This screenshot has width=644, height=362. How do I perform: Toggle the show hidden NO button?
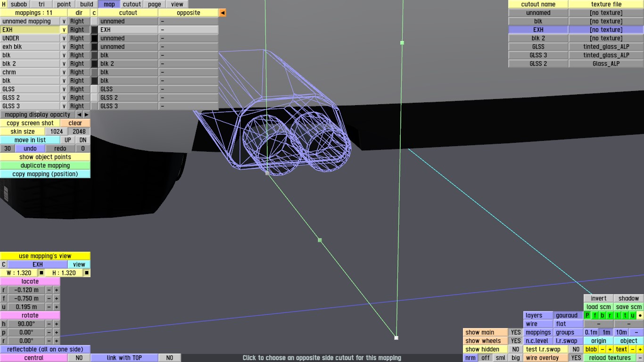(x=516, y=349)
